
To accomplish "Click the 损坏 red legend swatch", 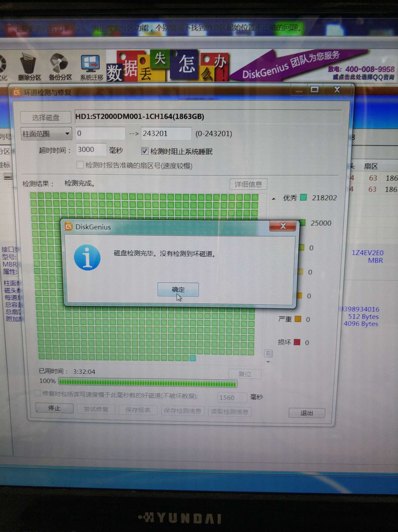I will (x=297, y=342).
